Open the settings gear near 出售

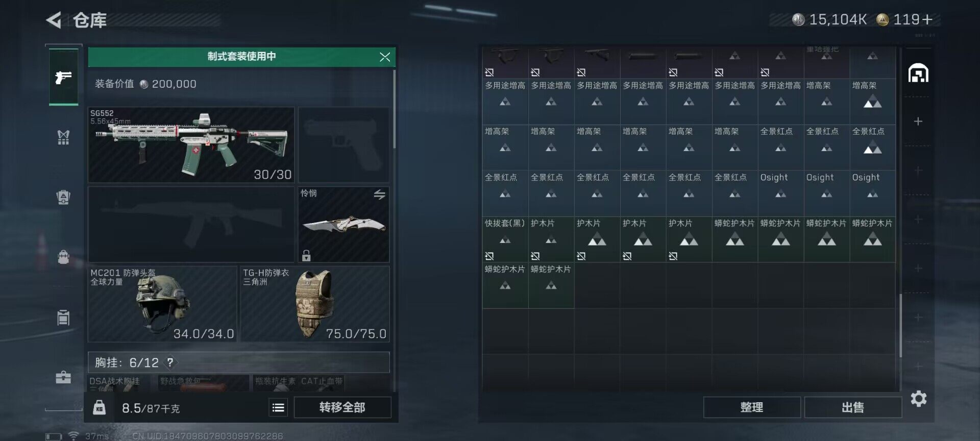[x=918, y=399]
